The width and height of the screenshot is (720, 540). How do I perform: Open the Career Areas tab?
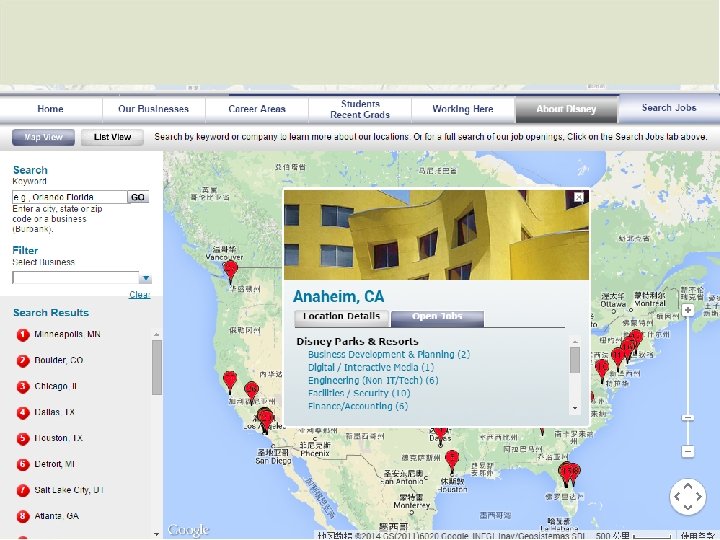tap(257, 109)
